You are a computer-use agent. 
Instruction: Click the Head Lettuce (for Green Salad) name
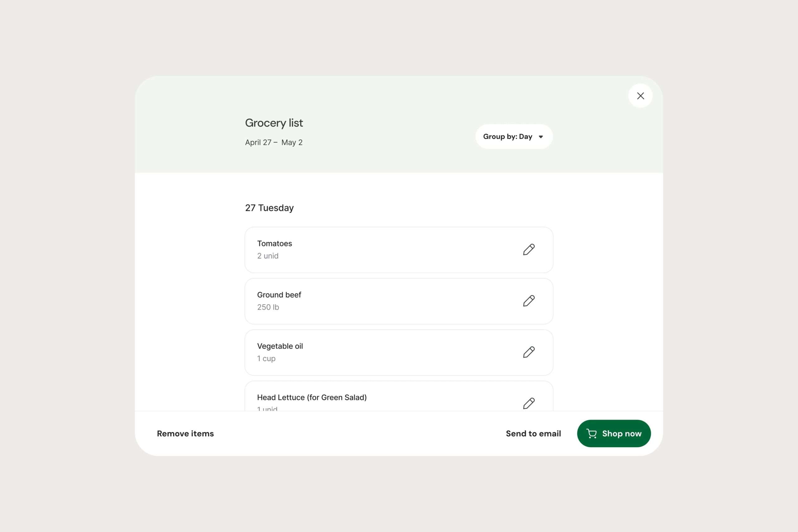pos(312,397)
